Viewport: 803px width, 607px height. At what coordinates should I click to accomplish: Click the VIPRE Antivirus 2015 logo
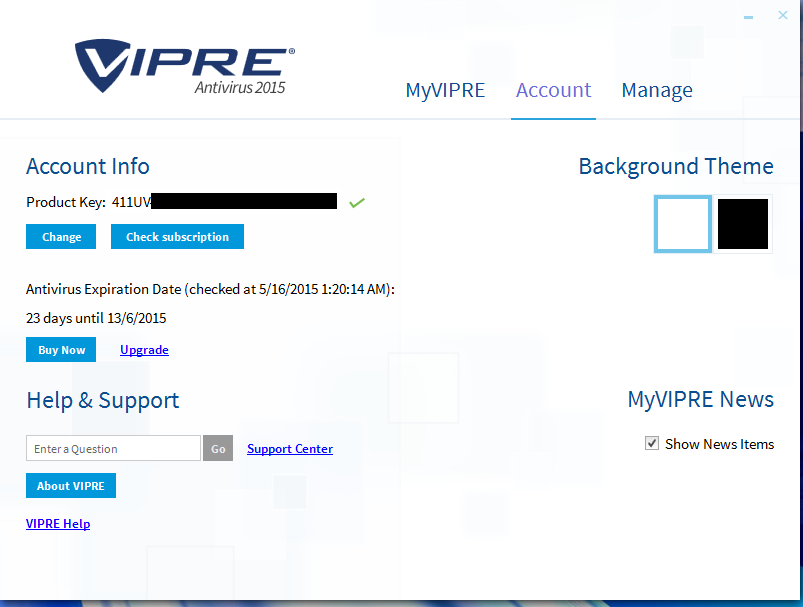pos(185,67)
